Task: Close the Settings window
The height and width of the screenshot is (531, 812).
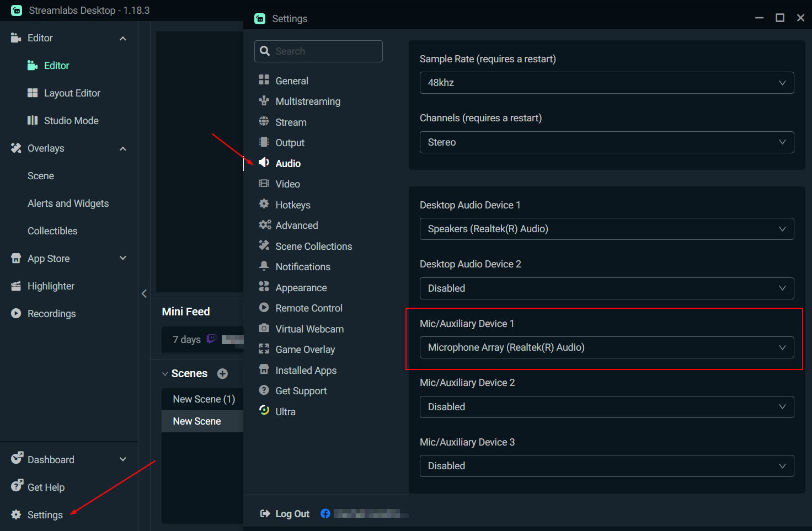Action: [x=800, y=18]
